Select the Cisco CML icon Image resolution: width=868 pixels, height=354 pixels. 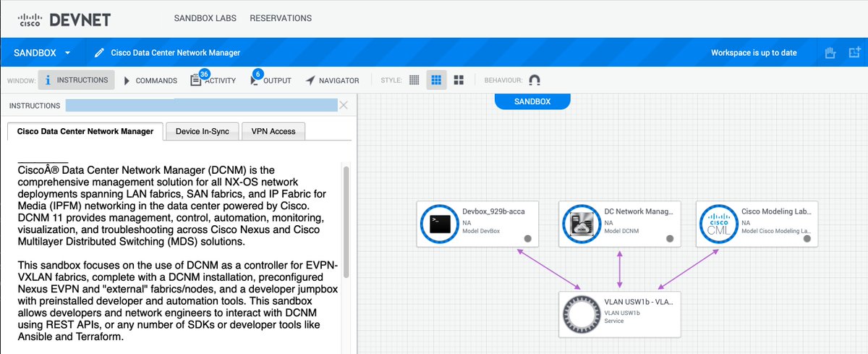click(720, 225)
